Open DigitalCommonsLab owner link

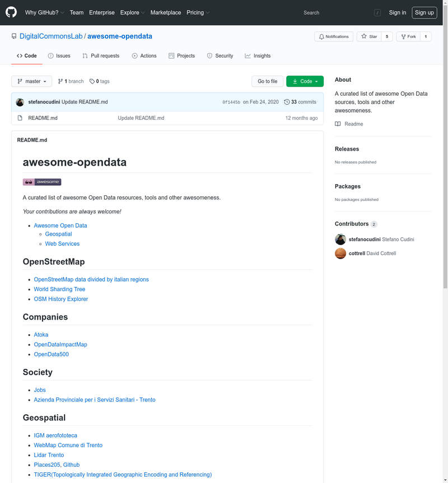coord(51,36)
